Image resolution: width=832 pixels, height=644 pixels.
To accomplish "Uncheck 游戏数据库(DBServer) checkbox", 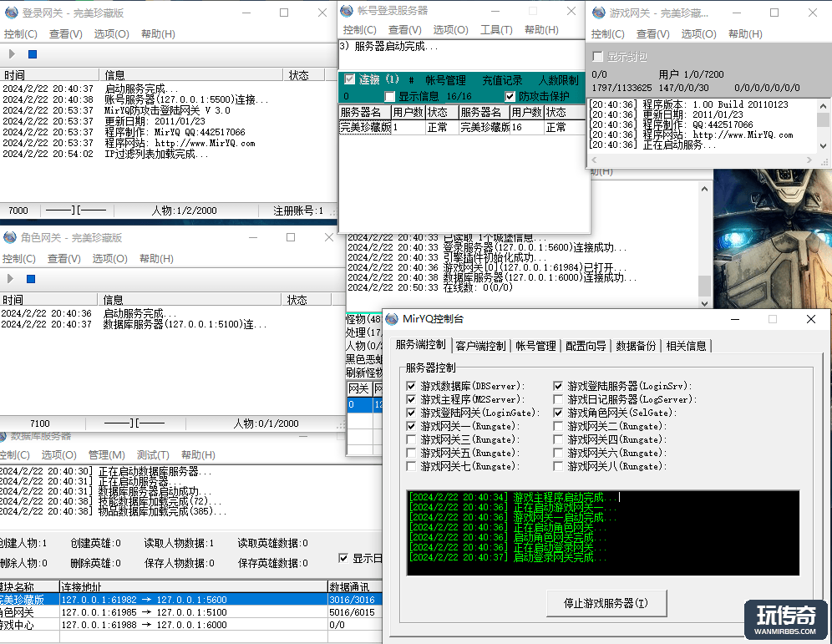I will tap(411, 386).
